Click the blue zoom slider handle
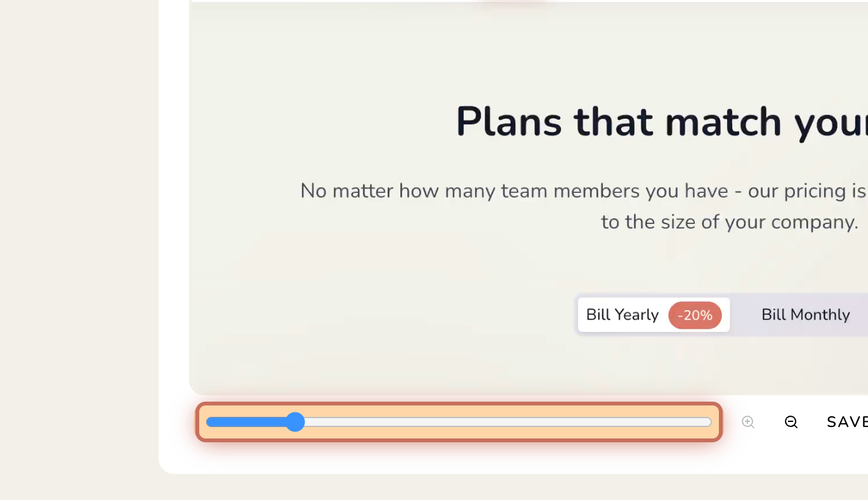 pos(294,422)
